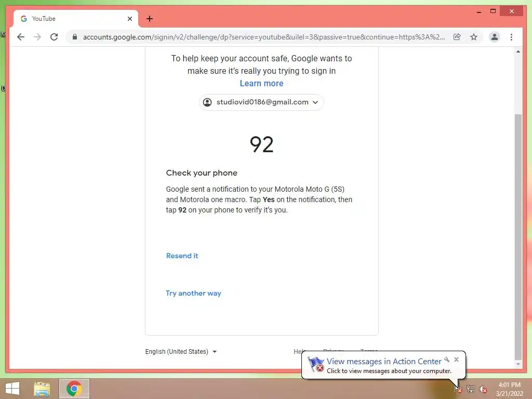Expand the studiovid0186@gmail.com account chooser
This screenshot has height=399, width=532.
tap(261, 102)
